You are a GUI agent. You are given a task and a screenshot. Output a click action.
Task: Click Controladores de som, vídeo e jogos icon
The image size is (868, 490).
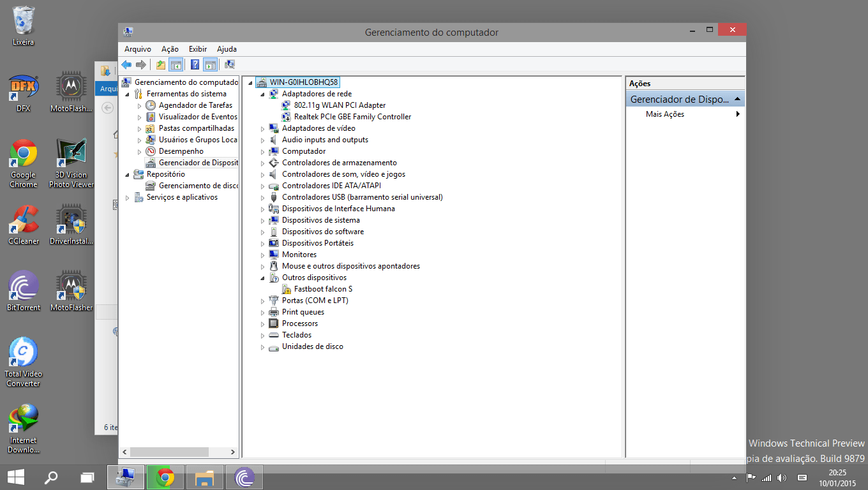tap(274, 174)
